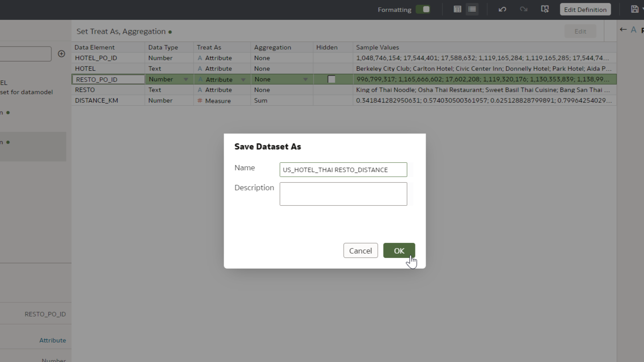Click the Edit button in the step header

tap(580, 31)
